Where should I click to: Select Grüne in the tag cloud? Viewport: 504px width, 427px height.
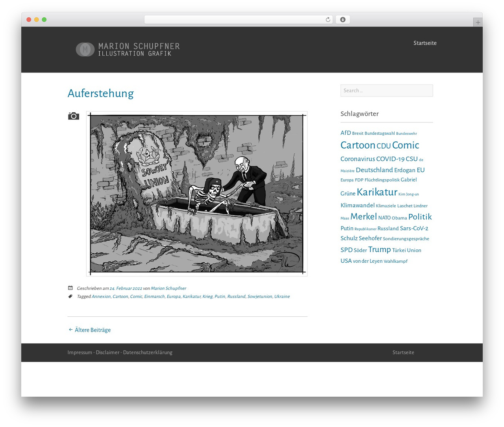[348, 193]
